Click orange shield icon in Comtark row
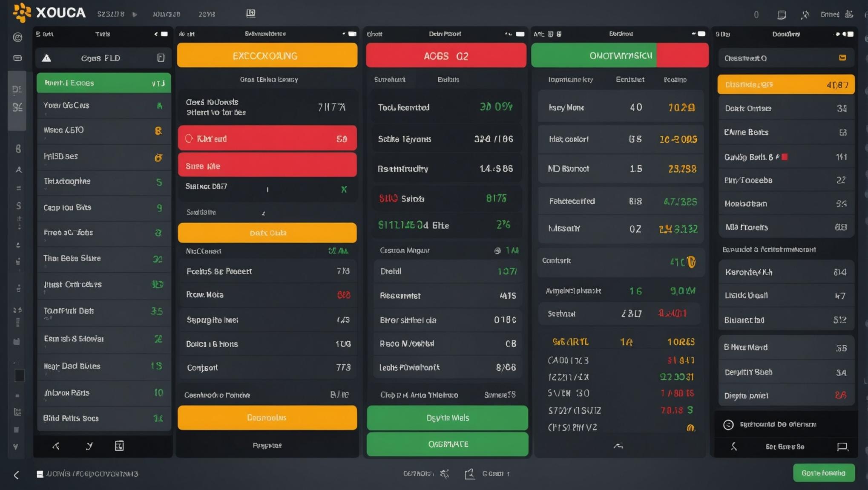The image size is (868, 490). [x=691, y=262]
